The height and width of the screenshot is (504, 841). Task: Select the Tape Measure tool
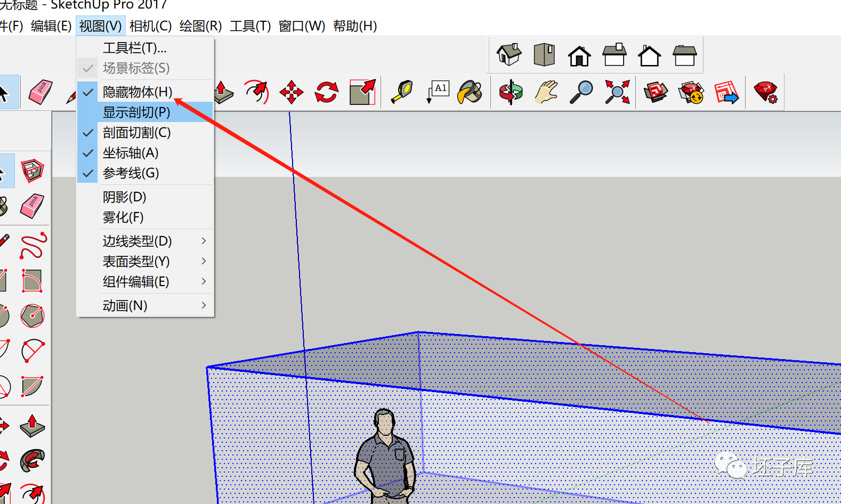pos(402,92)
